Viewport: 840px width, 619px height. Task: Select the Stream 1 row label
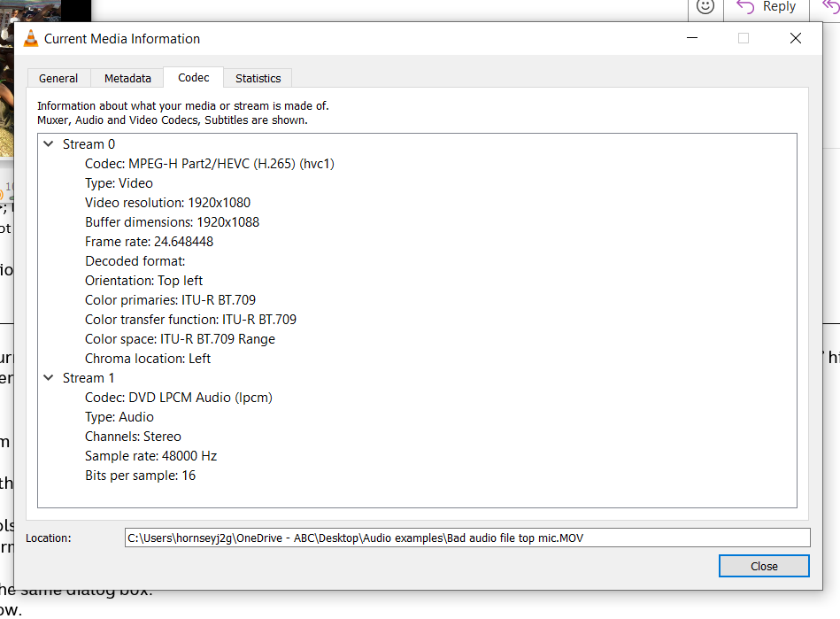pyautogui.click(x=89, y=378)
